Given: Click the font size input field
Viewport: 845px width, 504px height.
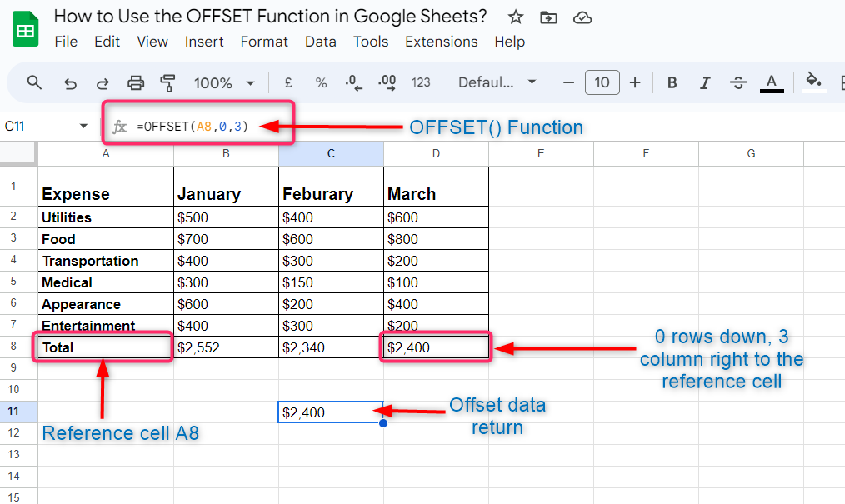Looking at the screenshot, I should [602, 82].
